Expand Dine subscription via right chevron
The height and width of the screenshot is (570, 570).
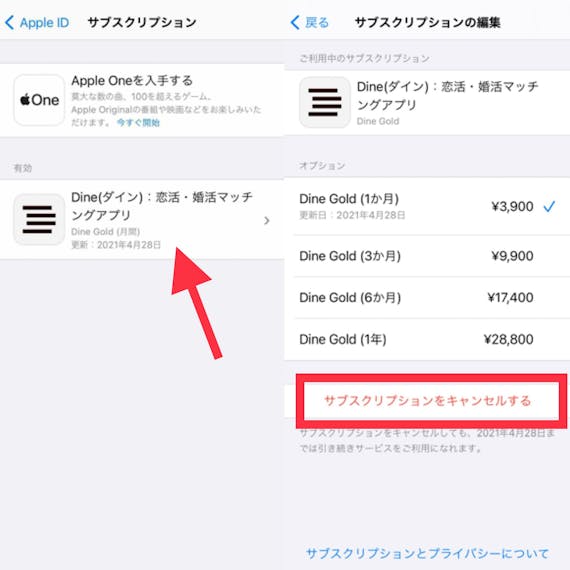click(266, 221)
